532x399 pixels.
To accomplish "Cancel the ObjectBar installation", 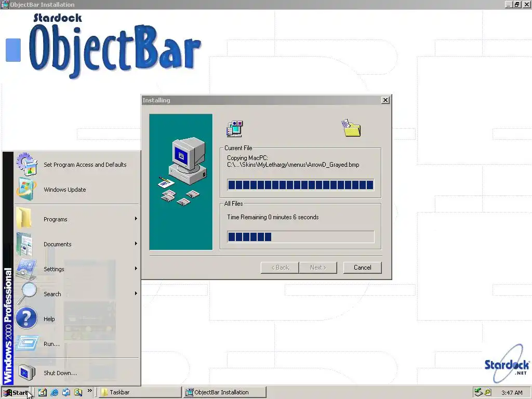I will (x=362, y=268).
